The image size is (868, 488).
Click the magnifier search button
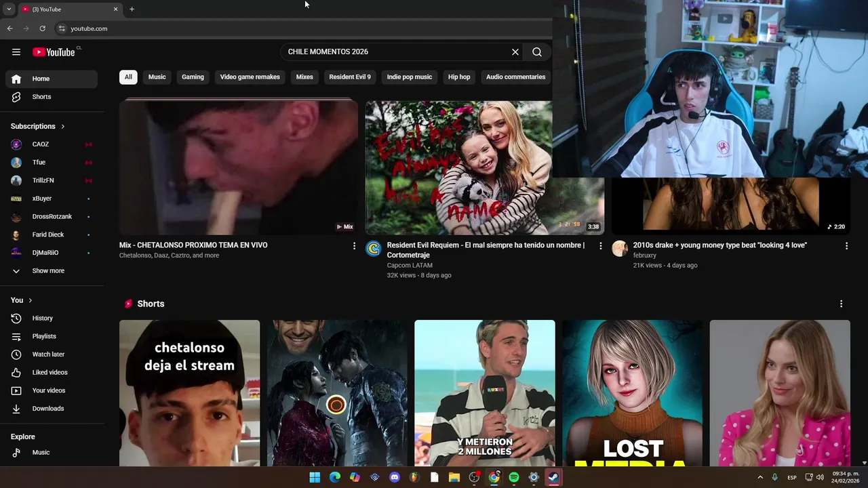[x=537, y=52]
